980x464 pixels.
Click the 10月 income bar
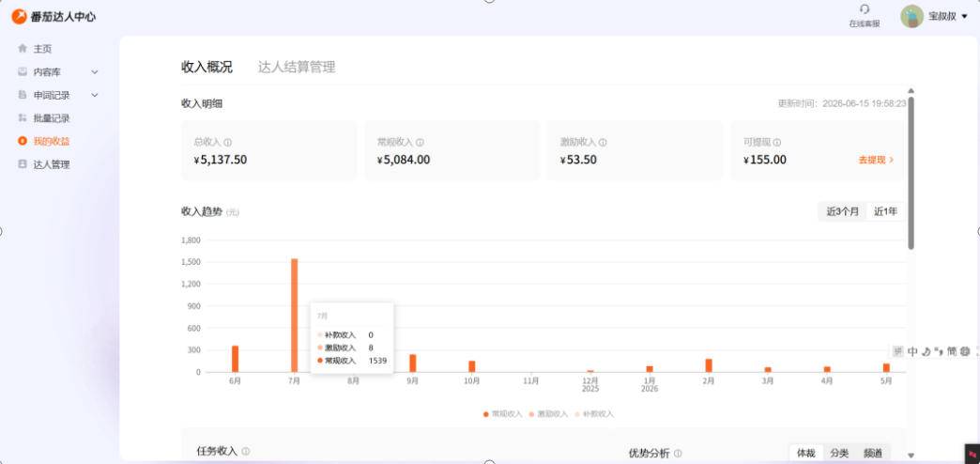pos(472,366)
